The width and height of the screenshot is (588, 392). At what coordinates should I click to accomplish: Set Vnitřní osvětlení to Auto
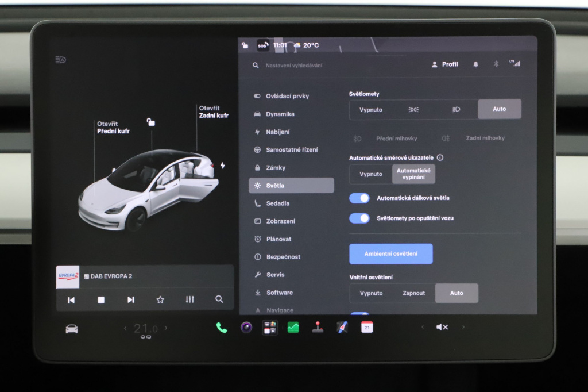click(457, 293)
